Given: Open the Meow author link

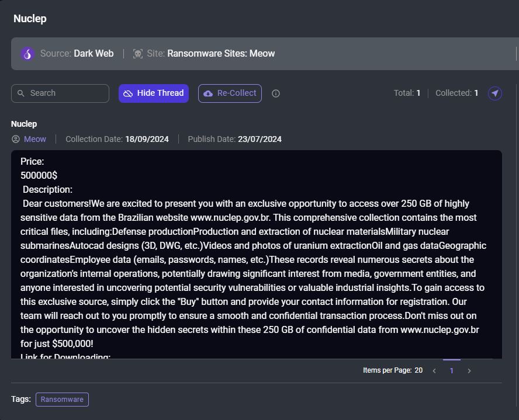Looking at the screenshot, I should 35,139.
